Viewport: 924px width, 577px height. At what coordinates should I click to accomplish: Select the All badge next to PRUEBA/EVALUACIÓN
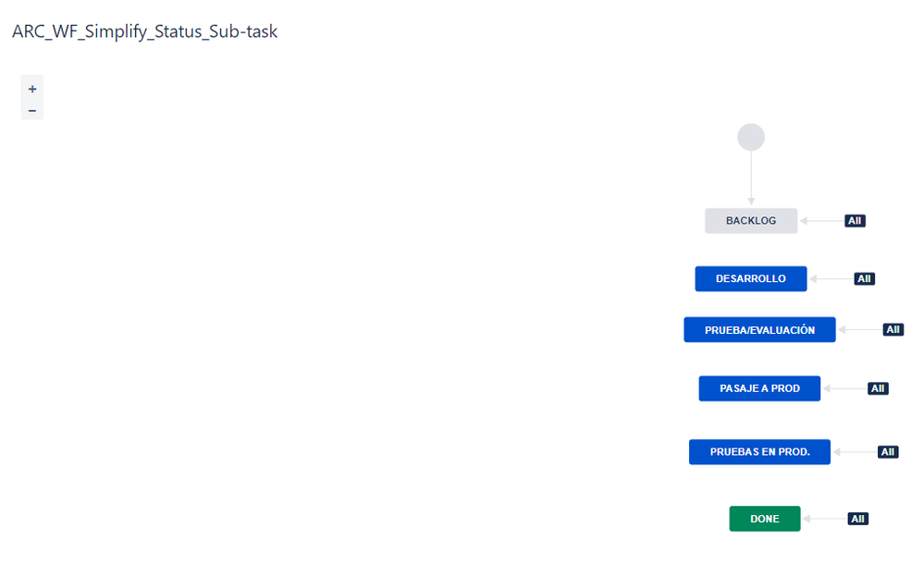pos(893,329)
